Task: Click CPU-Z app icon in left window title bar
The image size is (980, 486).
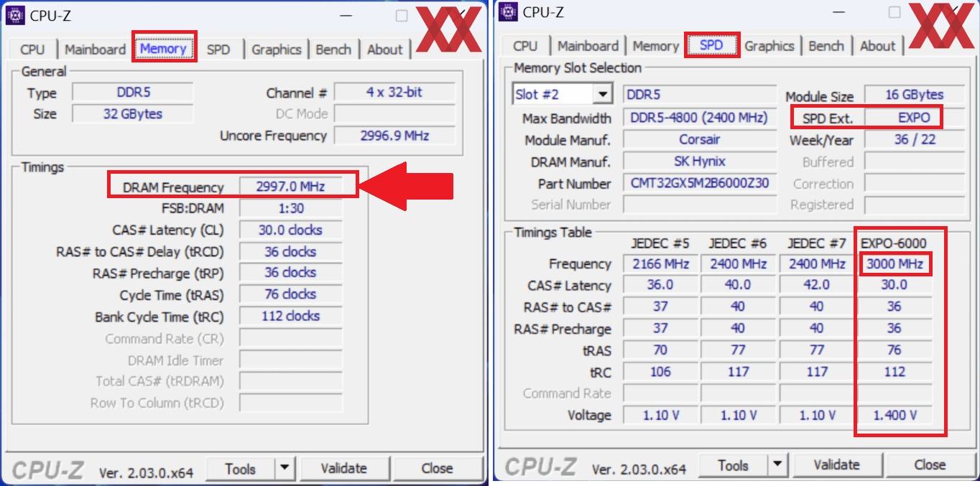Action: tap(15, 15)
